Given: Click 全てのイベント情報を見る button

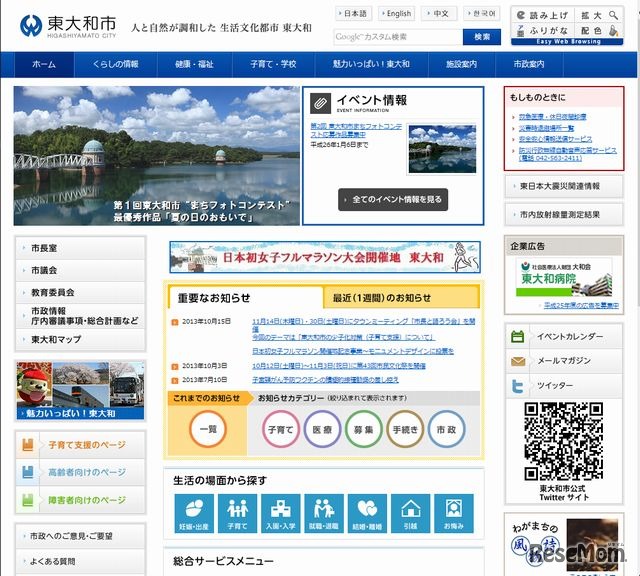Looking at the screenshot, I should coord(393,200).
